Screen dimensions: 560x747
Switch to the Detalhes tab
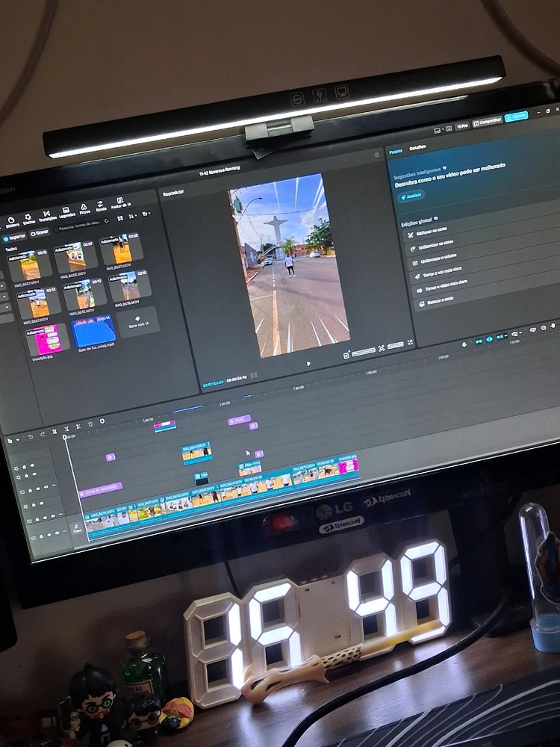(417, 148)
